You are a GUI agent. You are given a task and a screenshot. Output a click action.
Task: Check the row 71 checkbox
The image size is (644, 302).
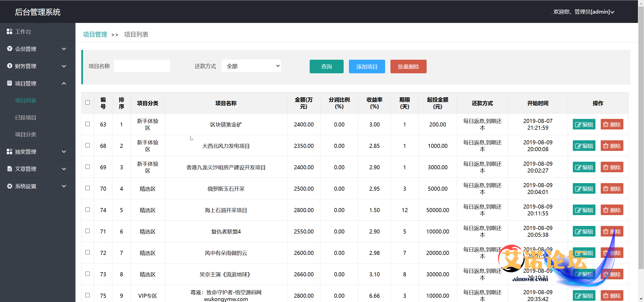point(88,231)
